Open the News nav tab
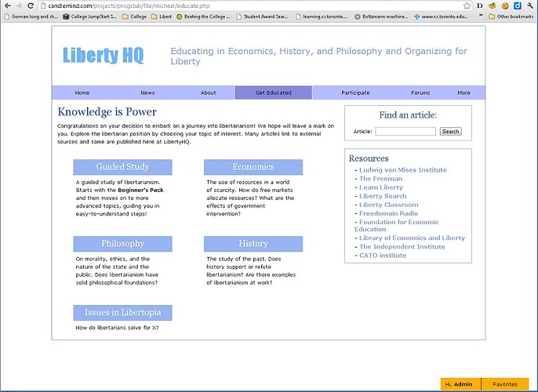This screenshot has width=538, height=392. (x=147, y=93)
